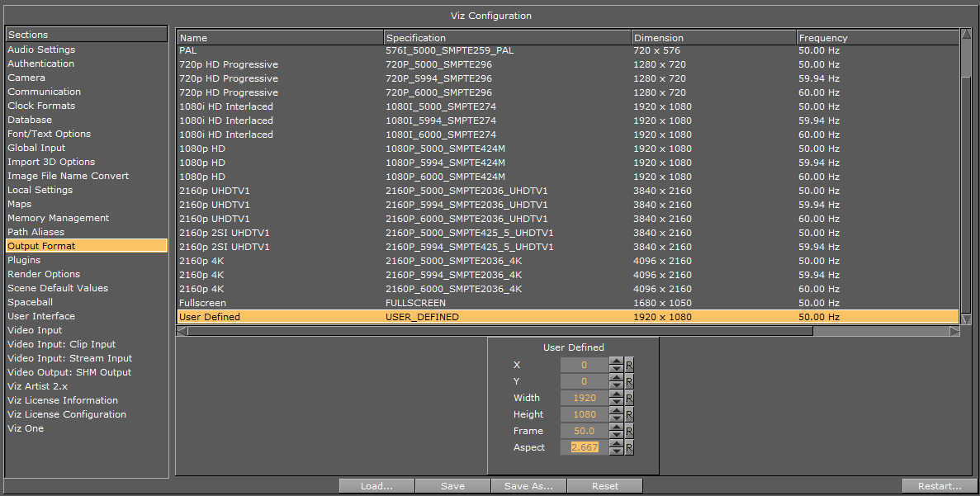Viewport: 980px width, 496px height.
Task: Select the Spaceball section
Action: [86, 302]
